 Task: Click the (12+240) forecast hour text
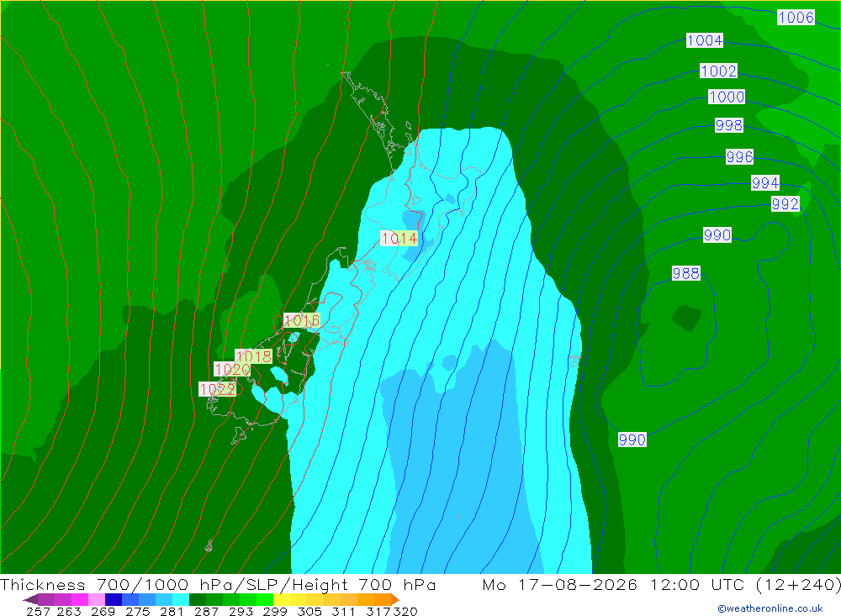pyautogui.click(x=798, y=584)
